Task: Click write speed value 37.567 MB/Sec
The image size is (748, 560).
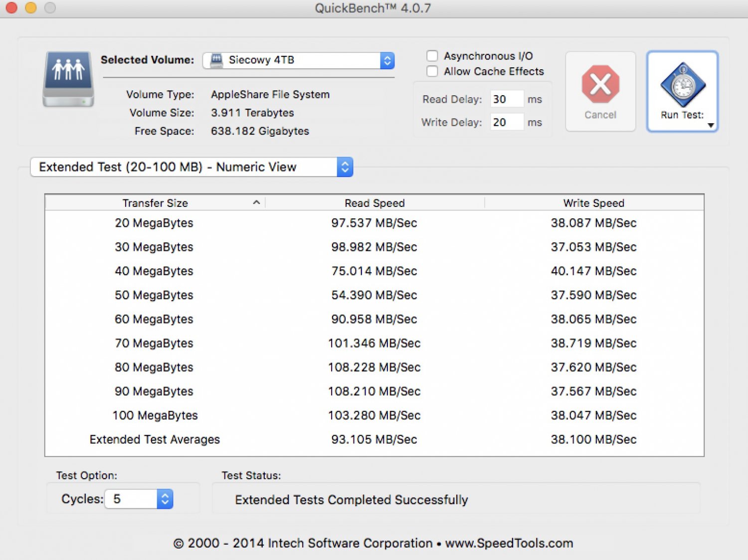Action: tap(593, 391)
